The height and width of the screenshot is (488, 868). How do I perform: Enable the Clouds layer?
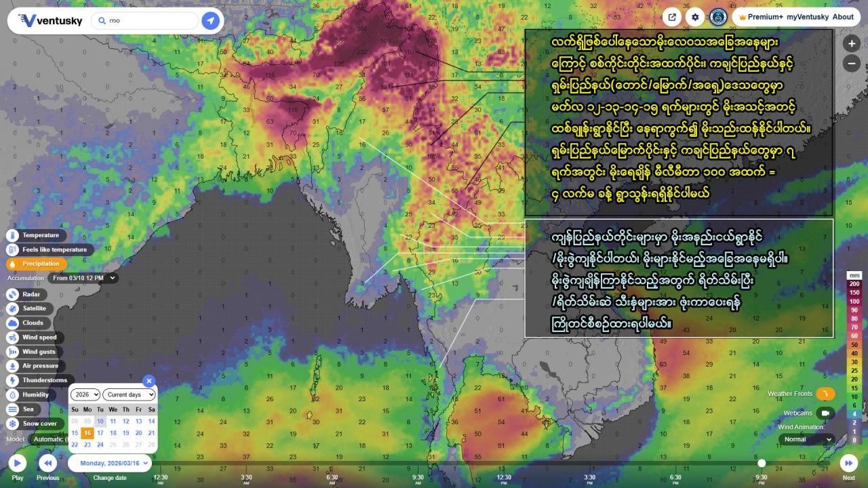pyautogui.click(x=13, y=323)
